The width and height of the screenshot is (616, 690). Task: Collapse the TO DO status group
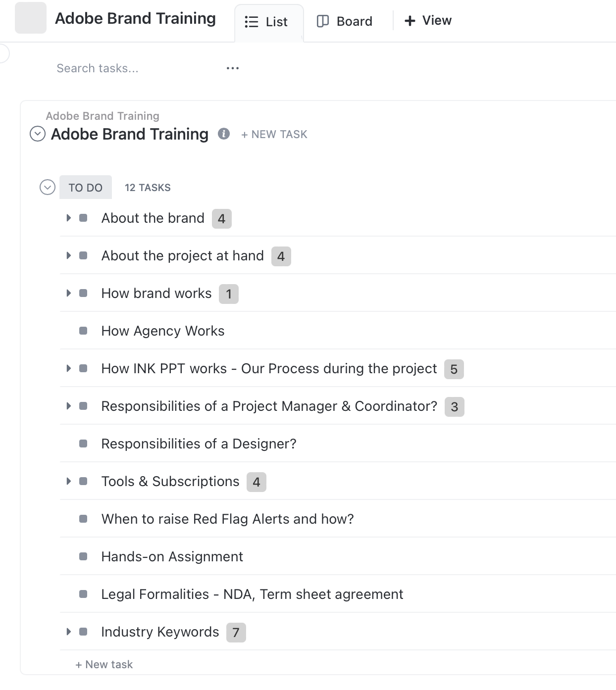tap(48, 187)
